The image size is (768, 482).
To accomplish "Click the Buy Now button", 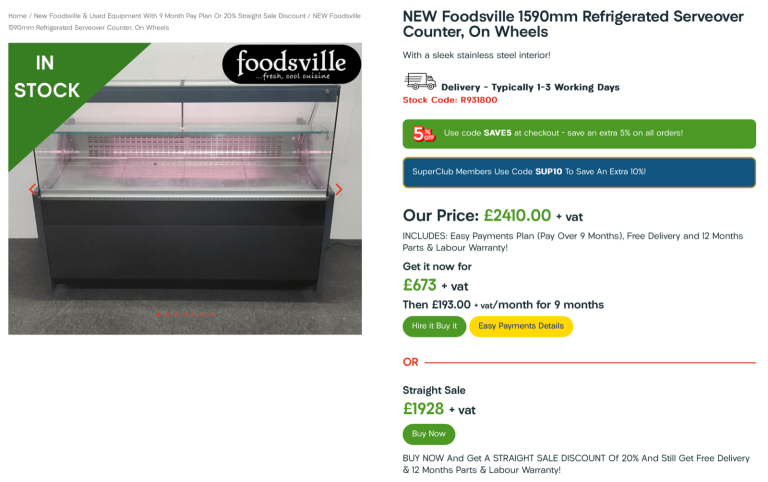I will [428, 434].
